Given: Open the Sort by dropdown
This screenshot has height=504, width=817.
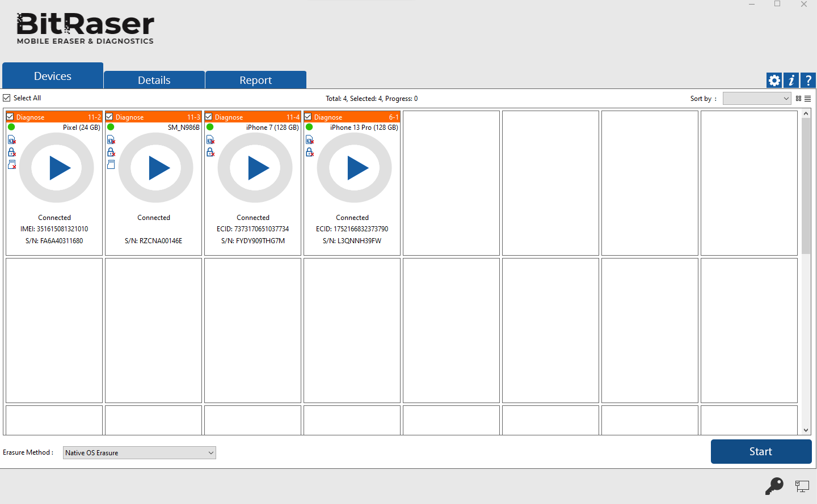Looking at the screenshot, I should pos(757,99).
